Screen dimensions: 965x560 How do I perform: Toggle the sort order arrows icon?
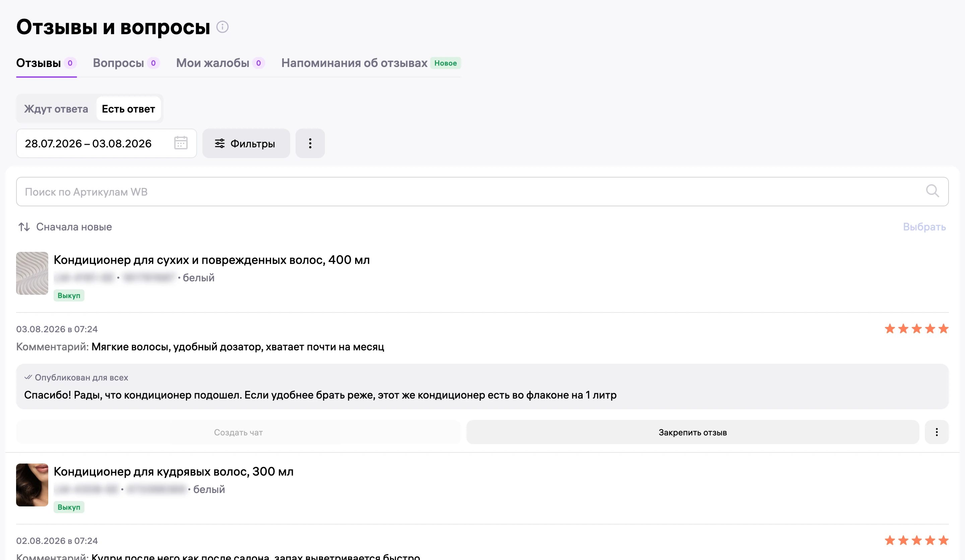coord(24,227)
